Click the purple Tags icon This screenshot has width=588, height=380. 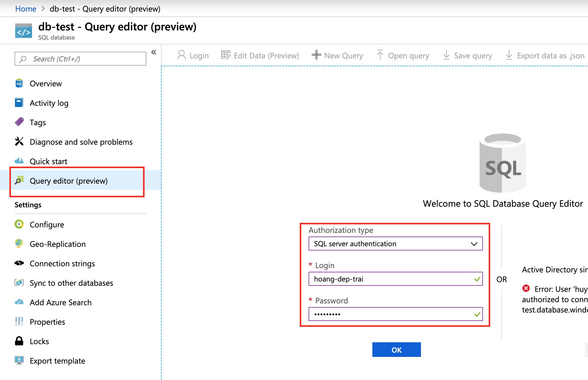click(x=19, y=122)
